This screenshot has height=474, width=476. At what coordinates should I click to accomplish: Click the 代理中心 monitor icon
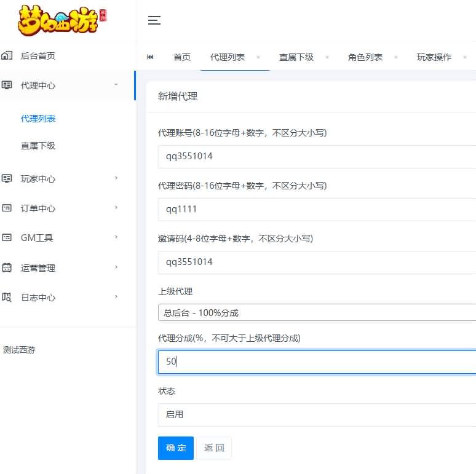pyautogui.click(x=7, y=85)
